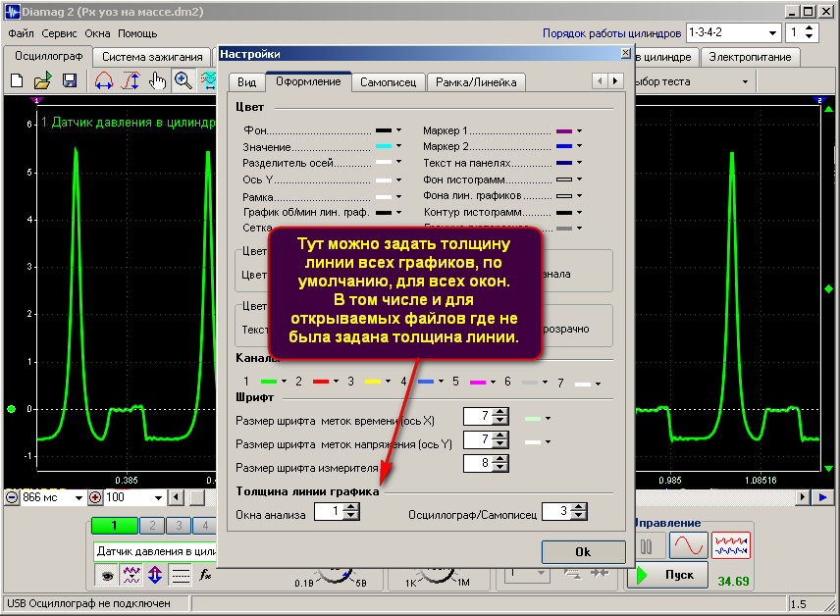Open cylinder firing order 1-3-4-2 dropdown
840x616 pixels.
tap(772, 32)
